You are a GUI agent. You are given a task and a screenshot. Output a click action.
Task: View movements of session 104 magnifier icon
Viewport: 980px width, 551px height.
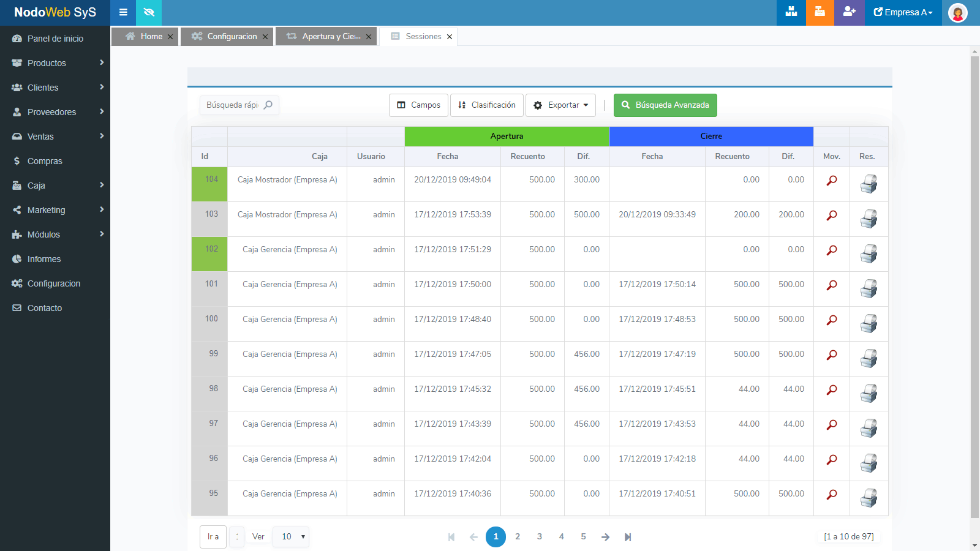[x=832, y=181]
